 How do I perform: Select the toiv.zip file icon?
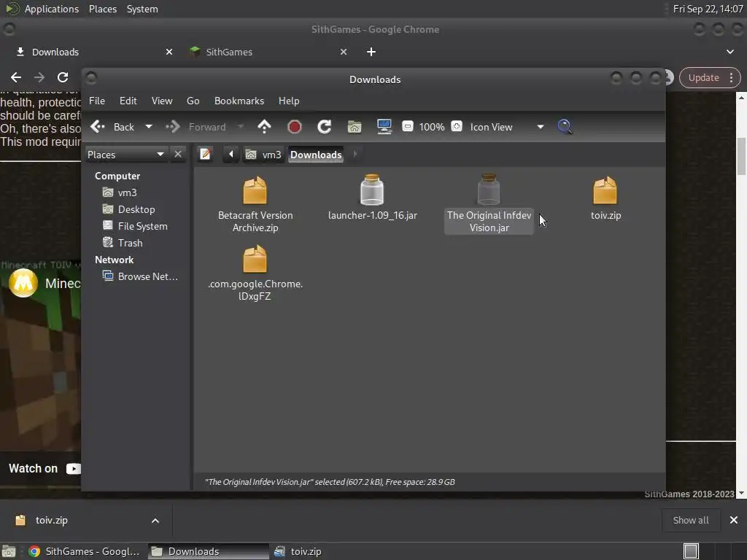click(x=605, y=190)
